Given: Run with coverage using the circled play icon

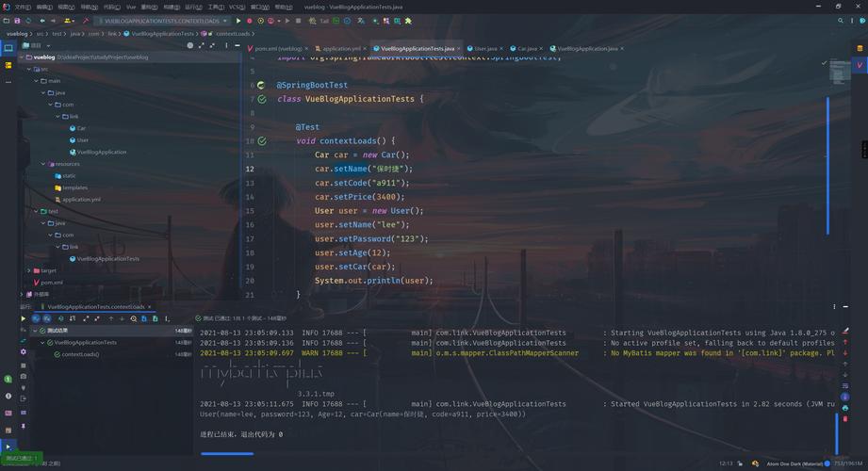Looking at the screenshot, I should point(260,21).
